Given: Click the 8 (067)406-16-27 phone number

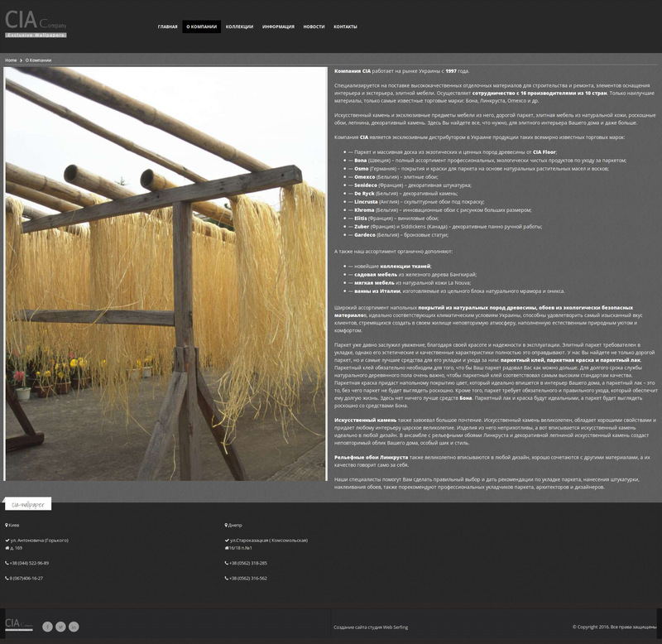Looking at the screenshot, I should (26, 579).
